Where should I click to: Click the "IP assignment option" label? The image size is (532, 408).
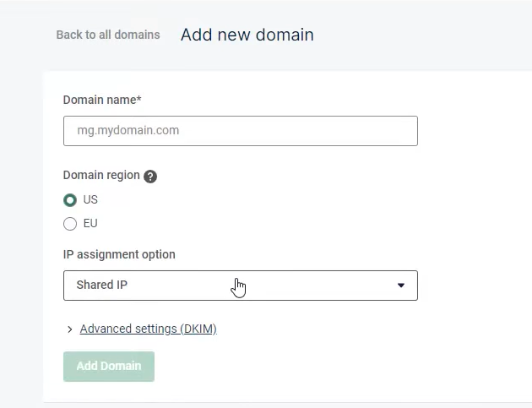point(119,254)
